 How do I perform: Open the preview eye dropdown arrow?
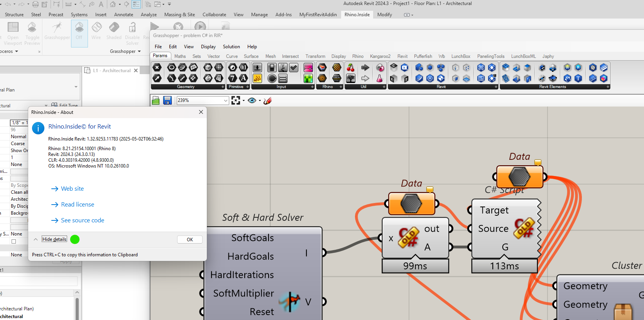click(260, 101)
